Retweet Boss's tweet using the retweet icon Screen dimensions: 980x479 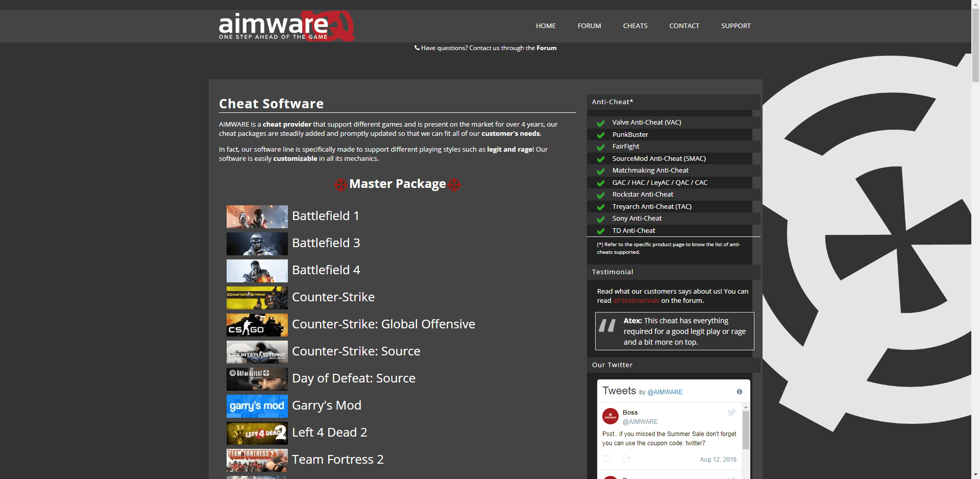[x=626, y=459]
